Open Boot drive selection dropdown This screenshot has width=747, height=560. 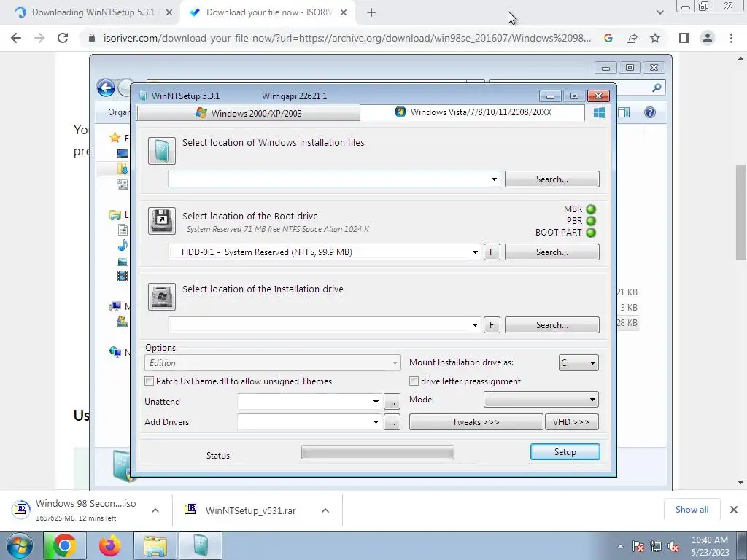(475, 252)
